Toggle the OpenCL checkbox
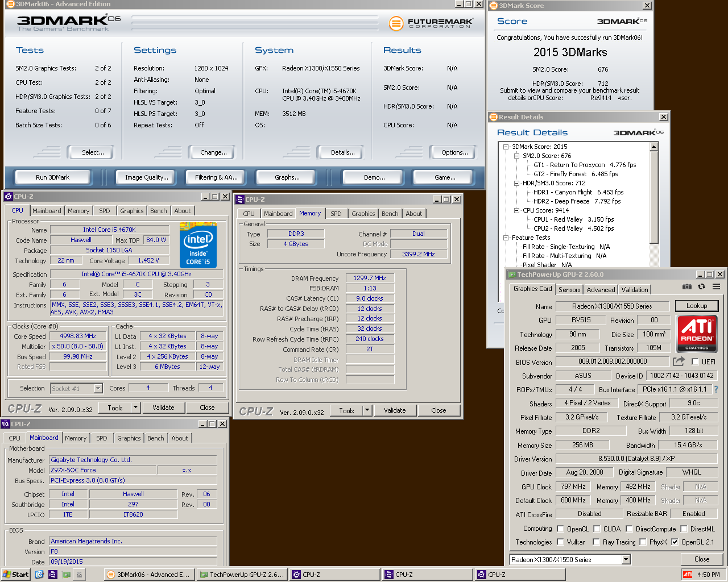Viewport: 728px width, 582px height. (561, 529)
